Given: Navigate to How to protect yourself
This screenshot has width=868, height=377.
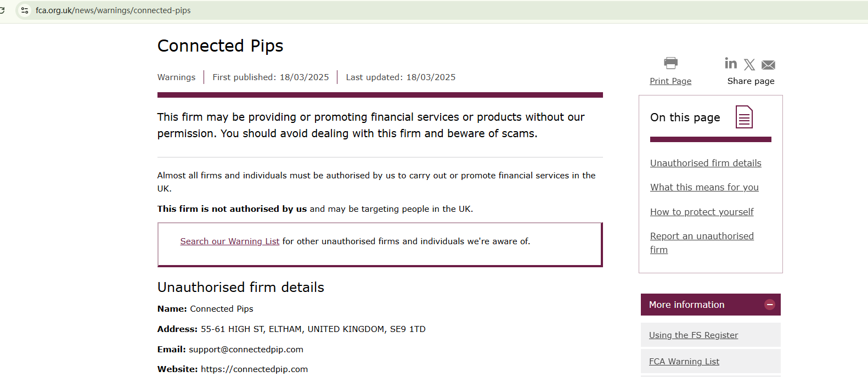Looking at the screenshot, I should [702, 212].
